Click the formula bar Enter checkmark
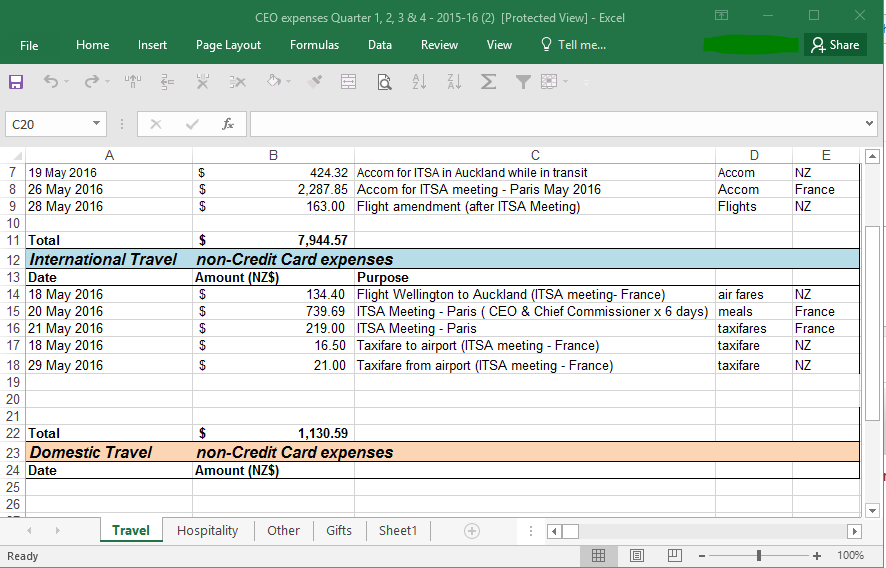 point(192,124)
